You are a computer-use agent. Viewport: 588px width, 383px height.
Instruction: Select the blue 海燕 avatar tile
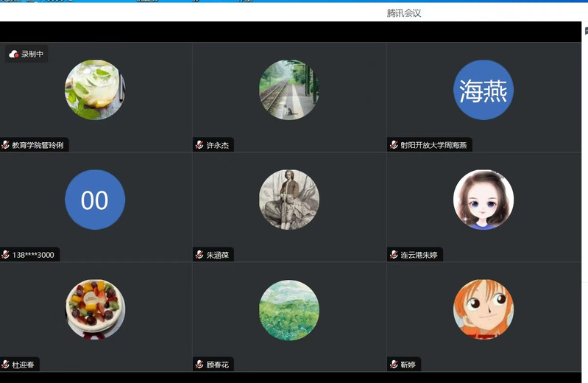click(x=483, y=90)
